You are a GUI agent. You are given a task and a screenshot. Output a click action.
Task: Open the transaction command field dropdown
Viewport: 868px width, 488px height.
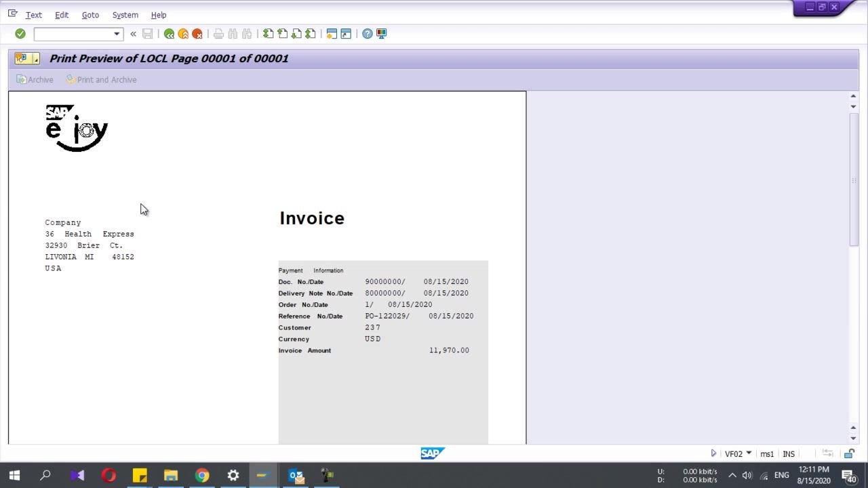(117, 34)
